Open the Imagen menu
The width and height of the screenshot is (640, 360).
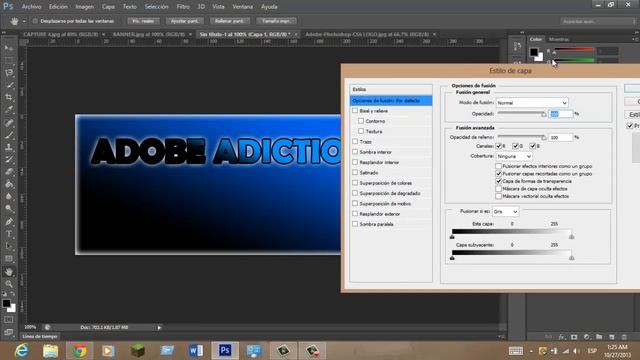84,7
